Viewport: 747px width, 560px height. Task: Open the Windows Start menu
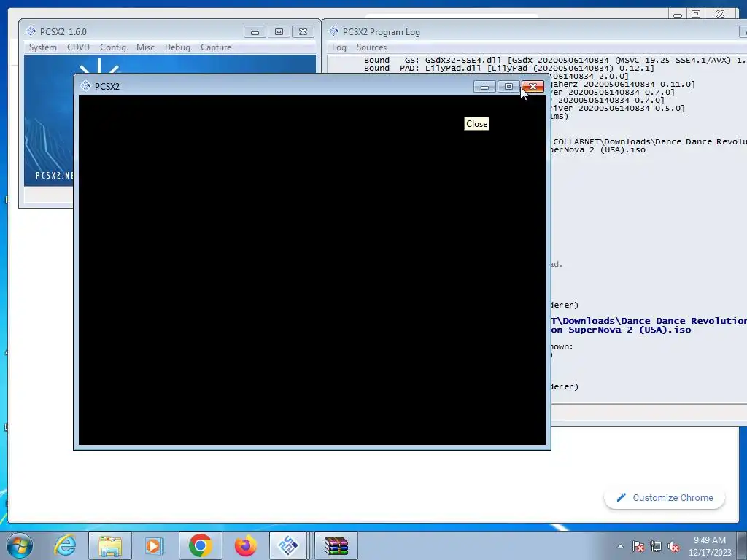[x=19, y=545]
